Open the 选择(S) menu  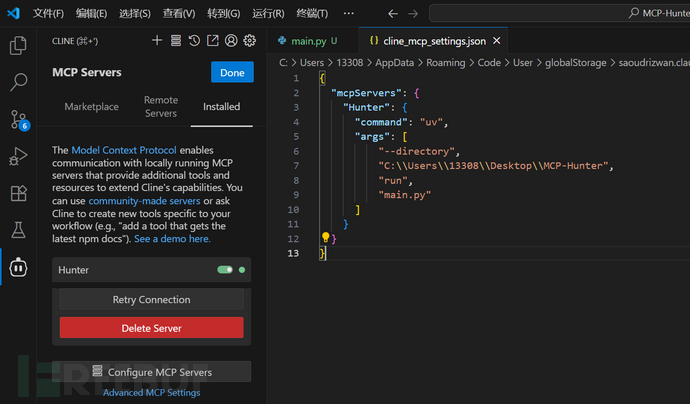tap(135, 13)
